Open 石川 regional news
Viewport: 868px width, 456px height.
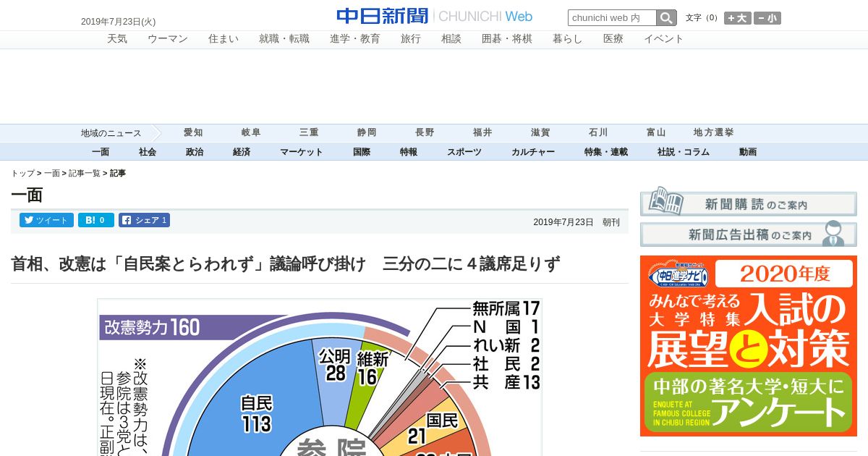598,132
